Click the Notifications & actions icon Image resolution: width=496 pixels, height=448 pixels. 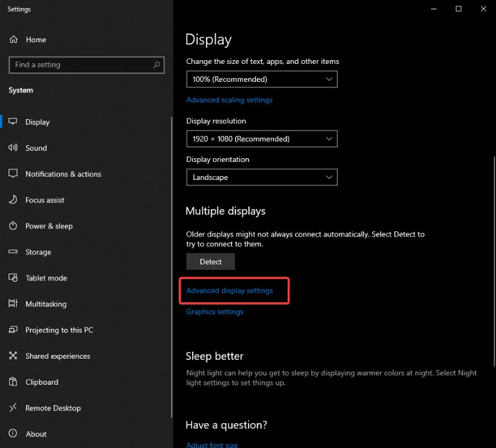pyautogui.click(x=13, y=174)
